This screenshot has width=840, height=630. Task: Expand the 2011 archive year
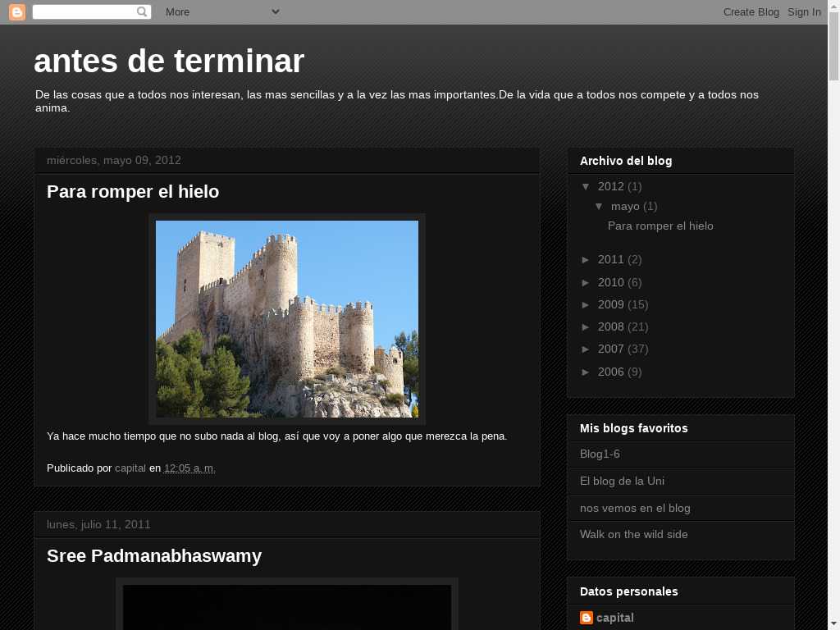pyautogui.click(x=587, y=259)
